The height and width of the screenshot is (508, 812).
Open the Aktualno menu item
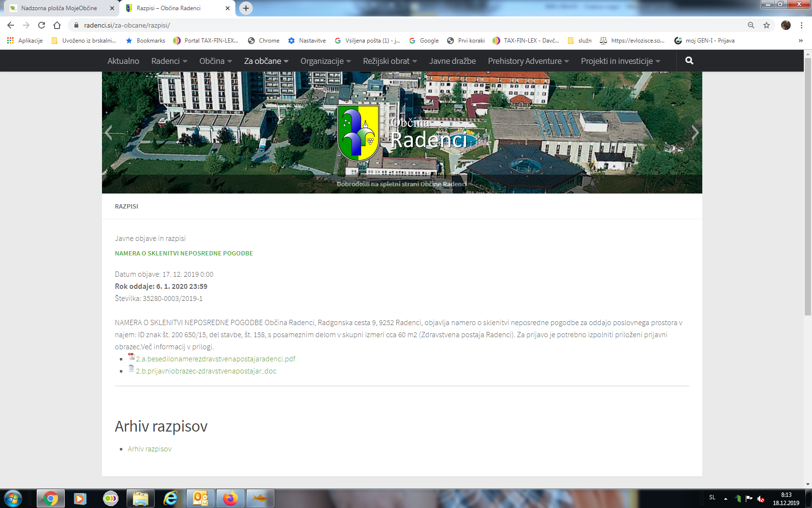click(x=123, y=61)
